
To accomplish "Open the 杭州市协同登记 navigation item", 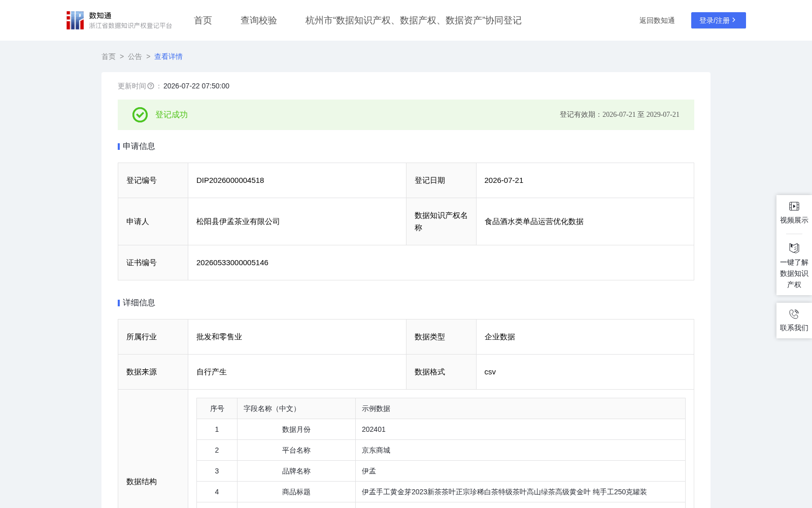I will [414, 20].
